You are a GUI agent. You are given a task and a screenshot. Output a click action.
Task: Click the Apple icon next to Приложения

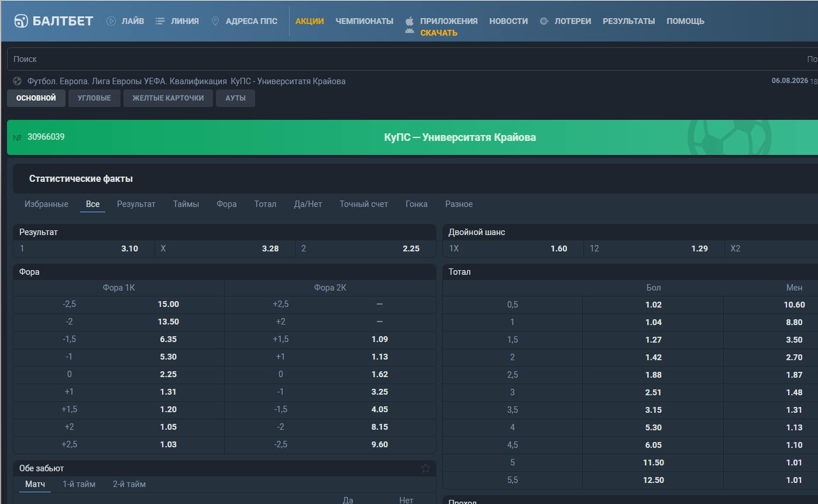click(410, 21)
